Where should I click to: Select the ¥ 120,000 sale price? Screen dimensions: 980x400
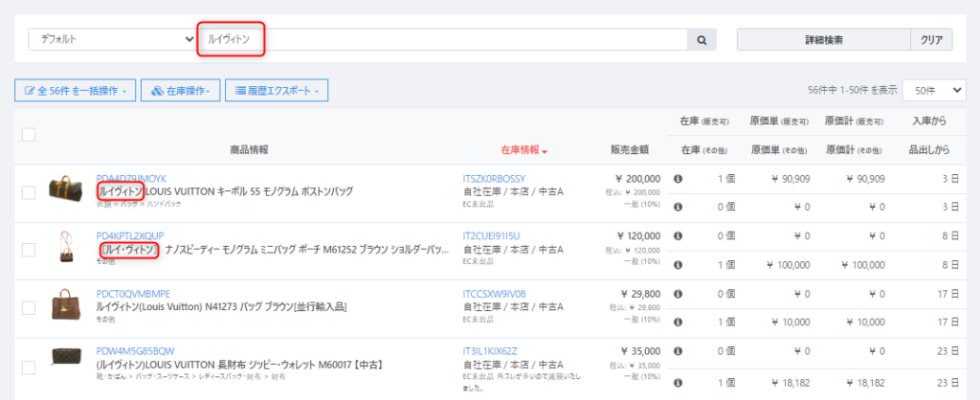click(638, 235)
